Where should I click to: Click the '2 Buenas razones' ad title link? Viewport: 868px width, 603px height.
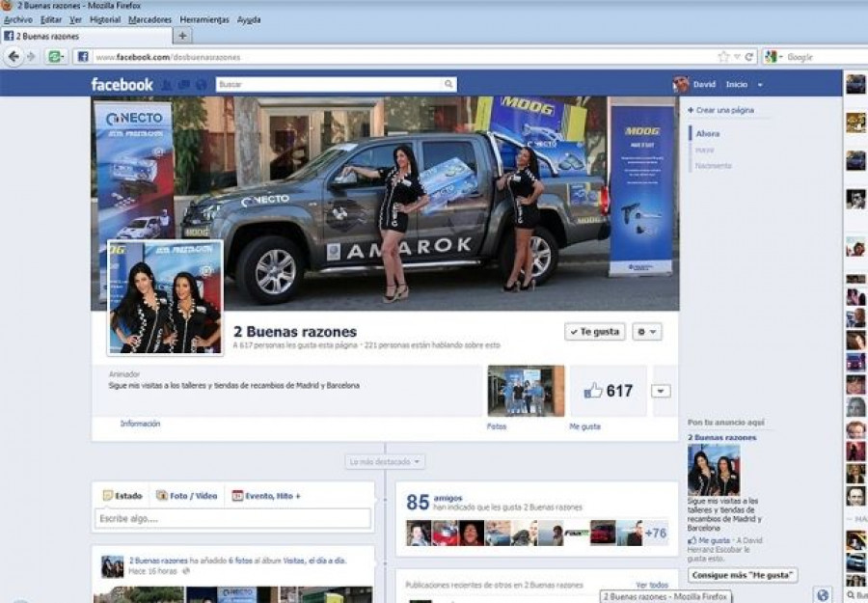click(x=721, y=437)
